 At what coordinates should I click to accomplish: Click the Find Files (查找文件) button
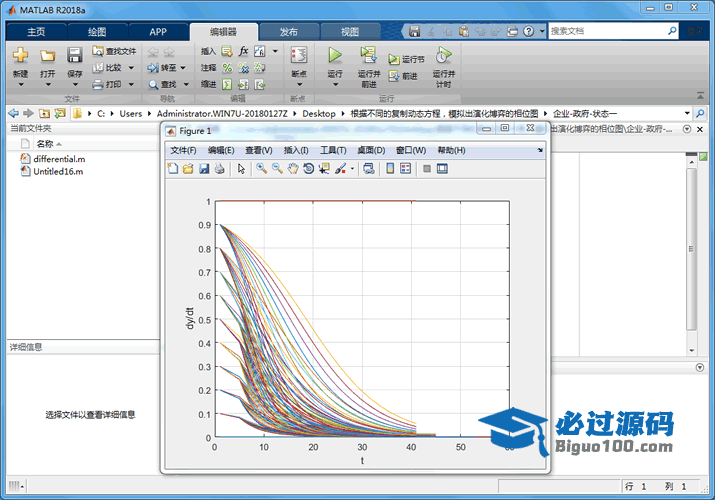coord(114,51)
